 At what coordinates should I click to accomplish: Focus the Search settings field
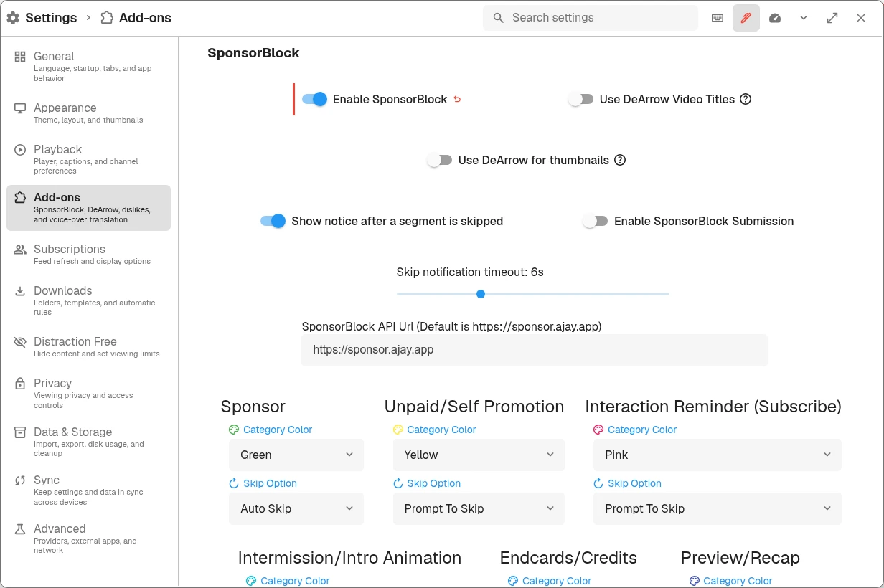pos(591,18)
